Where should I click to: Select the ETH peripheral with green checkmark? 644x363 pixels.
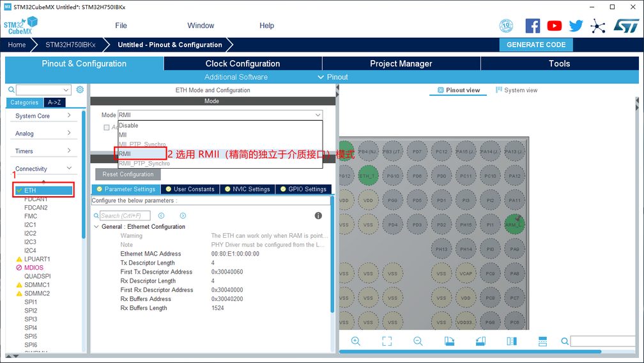pos(30,190)
